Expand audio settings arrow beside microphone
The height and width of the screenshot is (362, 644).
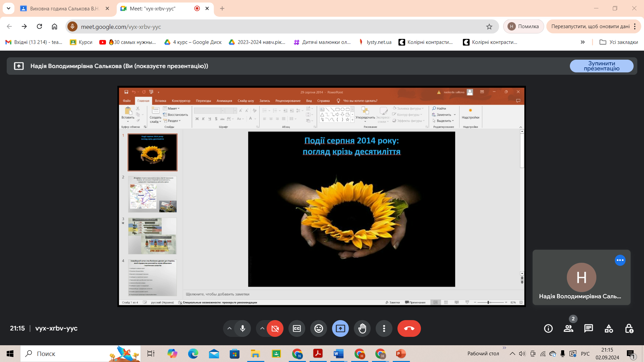229,328
